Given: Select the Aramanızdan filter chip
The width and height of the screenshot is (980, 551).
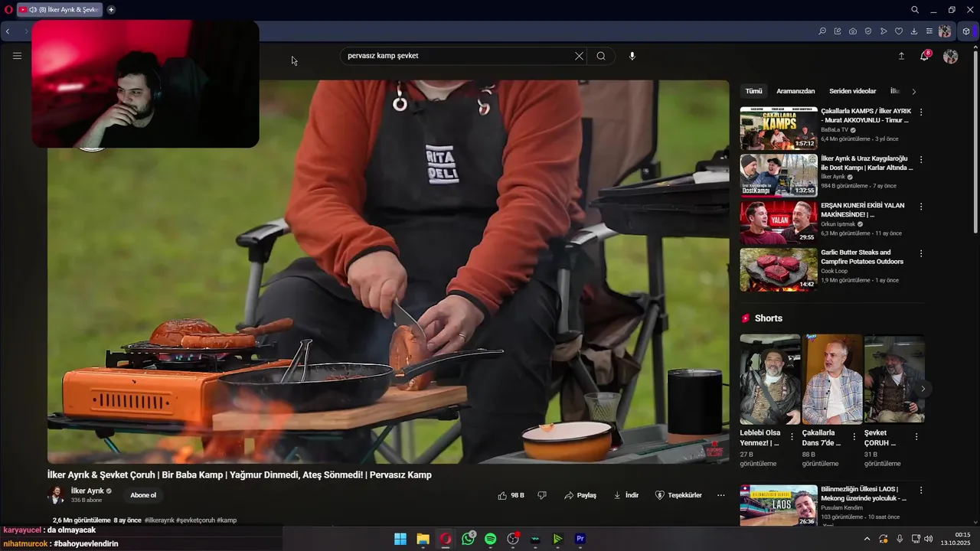Looking at the screenshot, I should click(795, 91).
